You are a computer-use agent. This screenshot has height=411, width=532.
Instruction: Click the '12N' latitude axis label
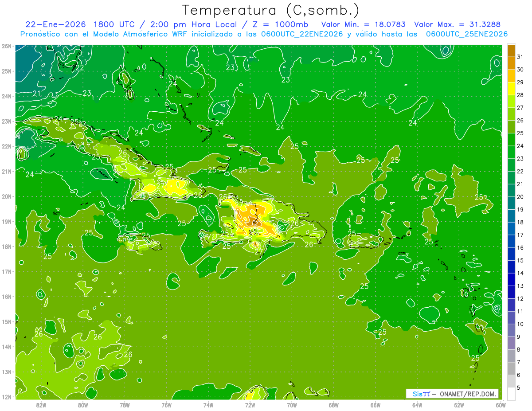tap(6, 397)
